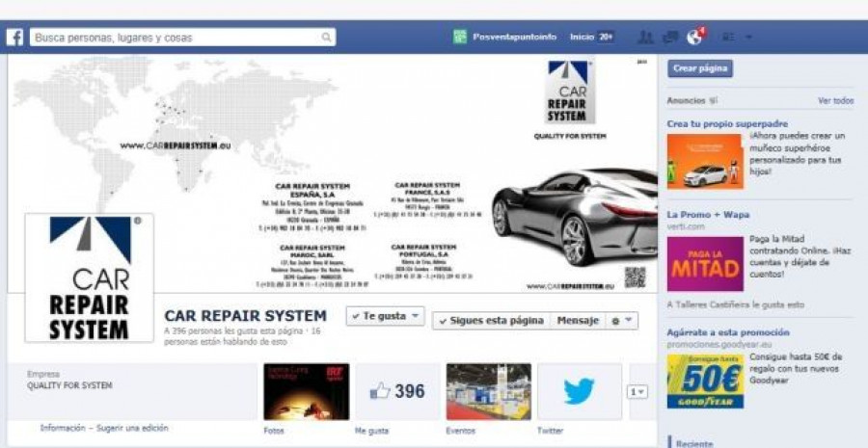Click the superpadre ad image
Image resolution: width=868 pixels, height=448 pixels.
705,162
